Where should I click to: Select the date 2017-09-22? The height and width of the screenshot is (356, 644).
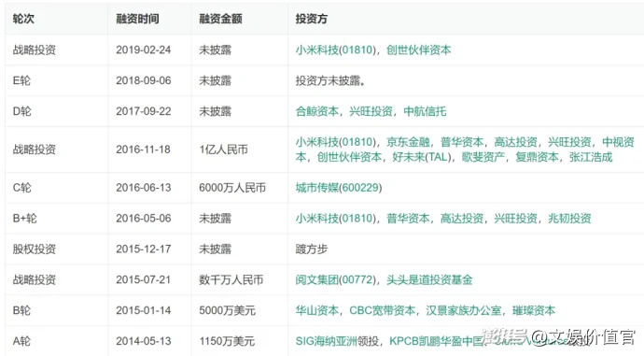coord(144,111)
